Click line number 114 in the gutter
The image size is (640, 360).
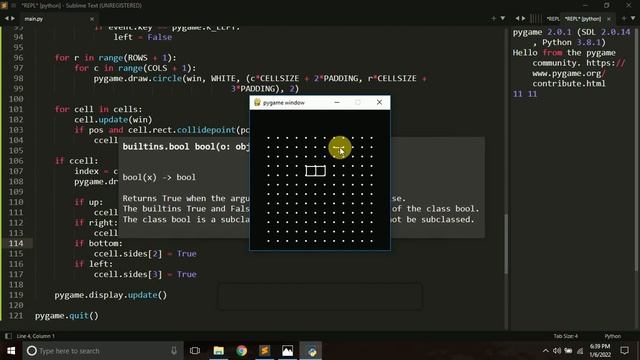pyautogui.click(x=16, y=243)
